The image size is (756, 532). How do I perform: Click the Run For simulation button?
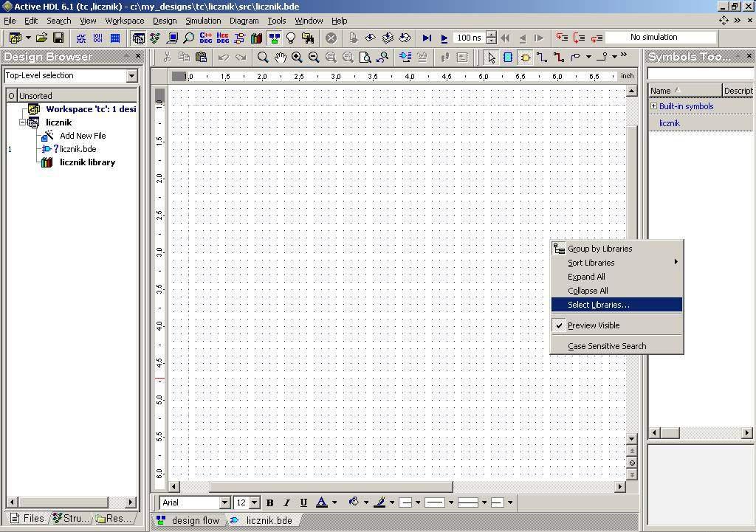(x=427, y=38)
